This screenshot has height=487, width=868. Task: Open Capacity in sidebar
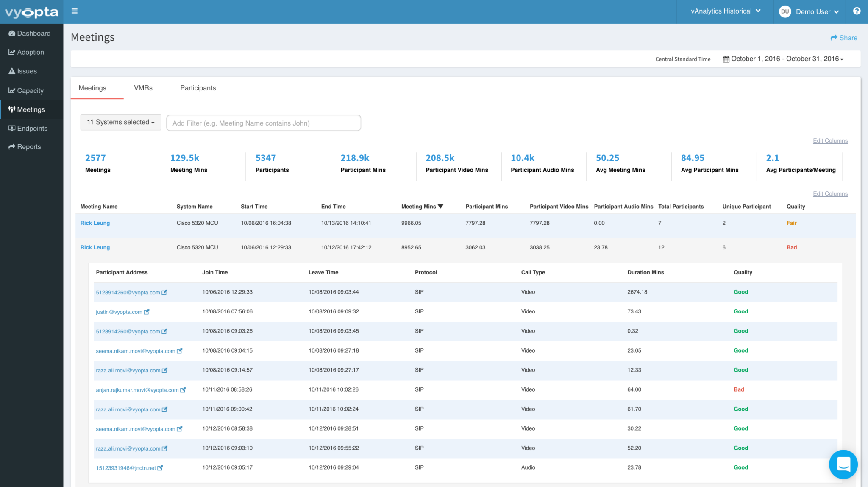tap(31, 90)
